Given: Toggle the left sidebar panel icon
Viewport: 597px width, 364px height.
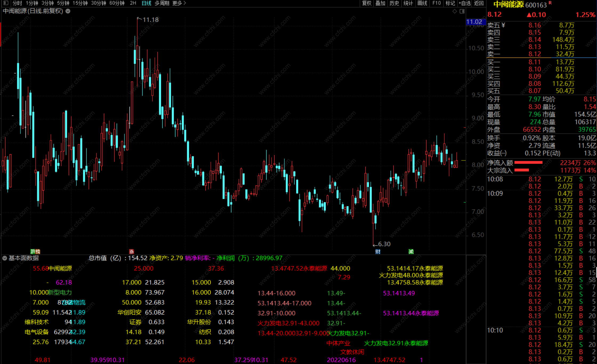Looking at the screenshot, I should pyautogui.click(x=6, y=3).
